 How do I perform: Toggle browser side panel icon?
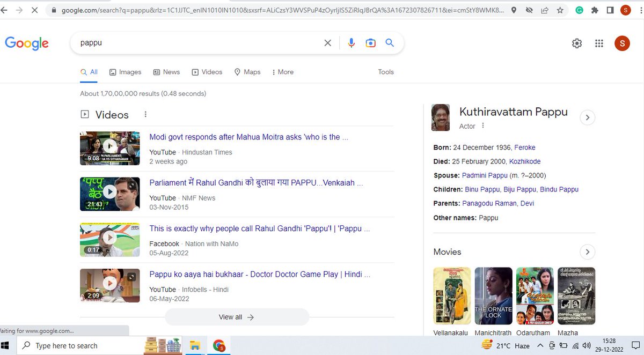[x=610, y=10]
